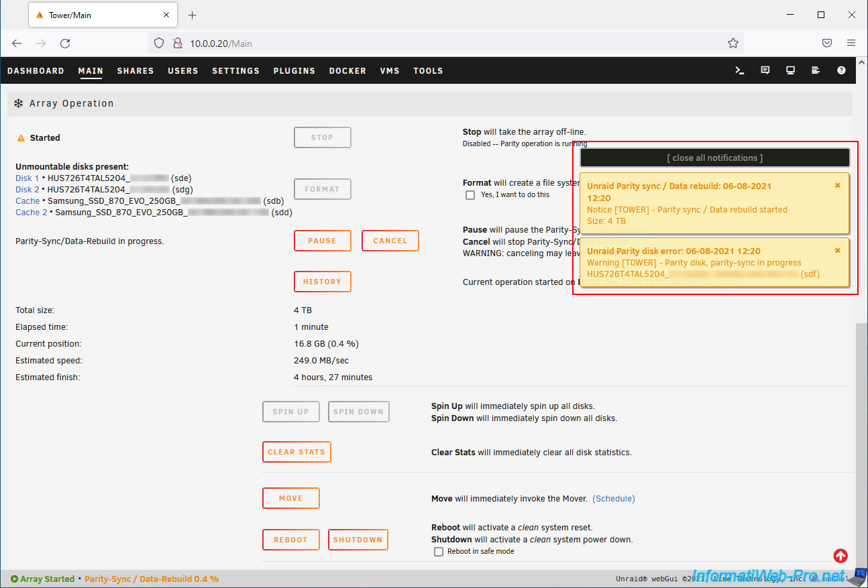
Task: Switch to the Dashboard tab
Action: [x=36, y=71]
